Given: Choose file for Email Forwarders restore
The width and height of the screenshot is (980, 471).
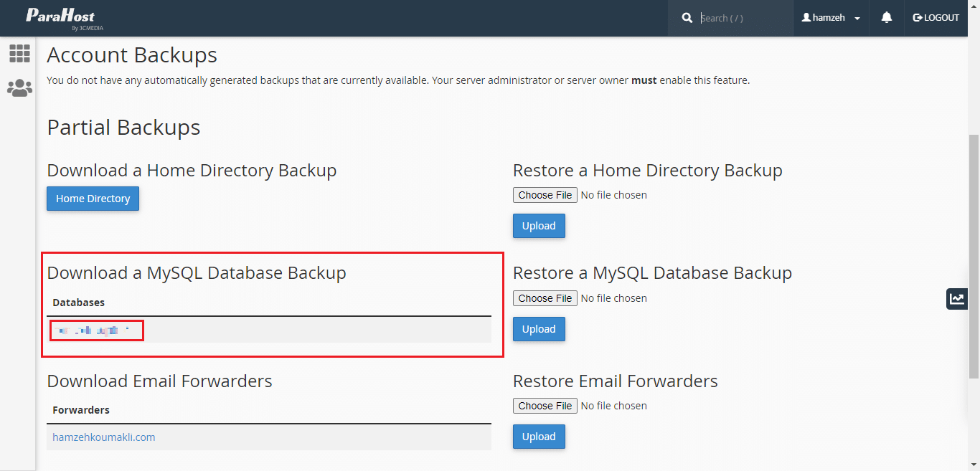Looking at the screenshot, I should [x=545, y=406].
